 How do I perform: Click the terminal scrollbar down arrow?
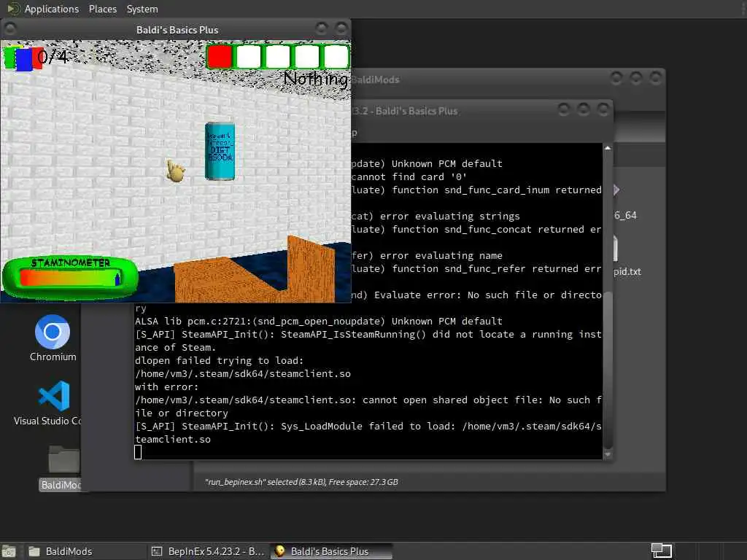(608, 455)
